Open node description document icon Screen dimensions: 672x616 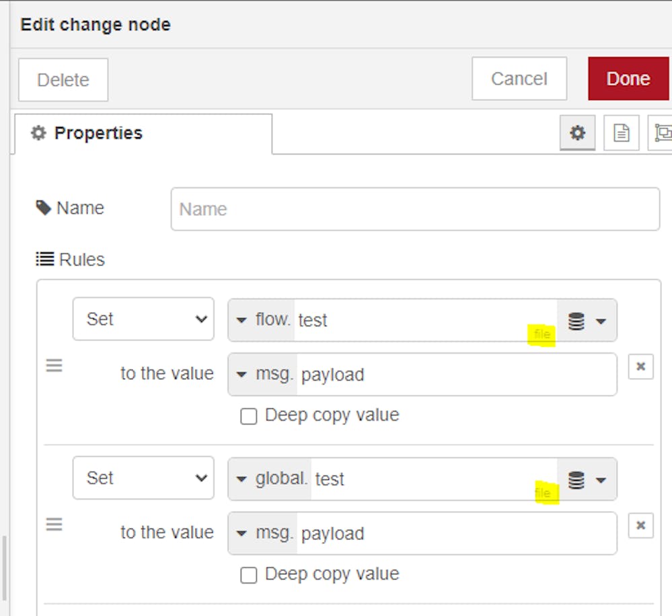click(621, 133)
